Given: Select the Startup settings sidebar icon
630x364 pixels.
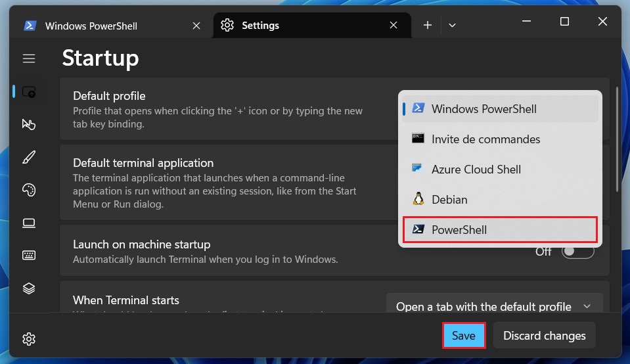Looking at the screenshot, I should (x=28, y=92).
